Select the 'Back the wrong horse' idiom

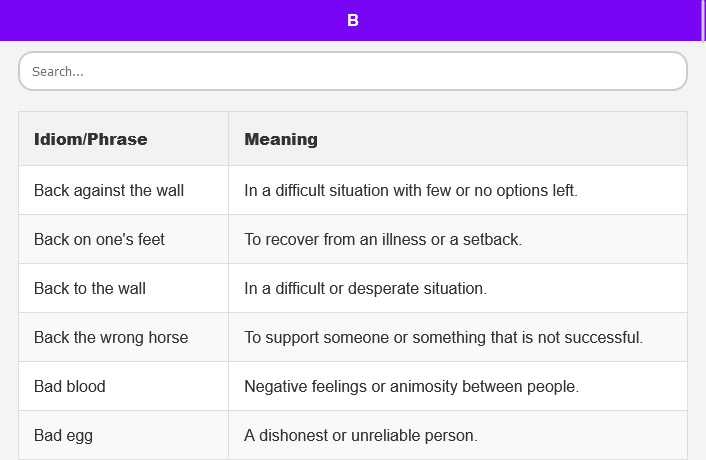pos(111,337)
